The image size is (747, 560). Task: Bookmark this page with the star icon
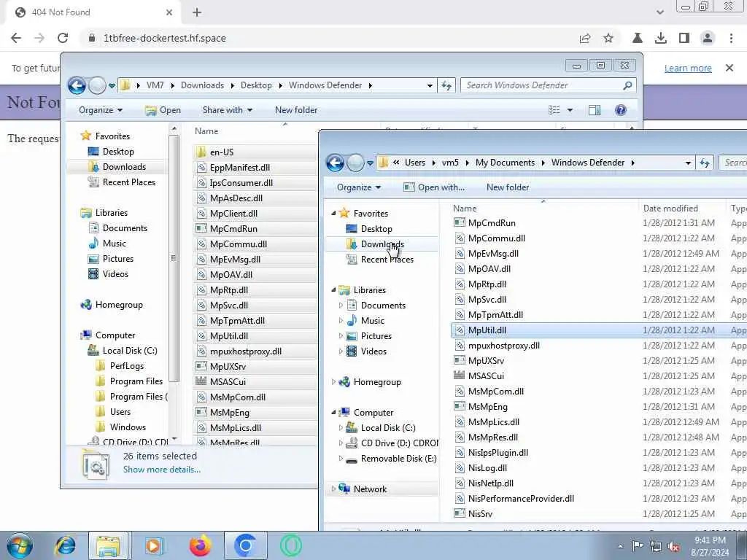[608, 38]
